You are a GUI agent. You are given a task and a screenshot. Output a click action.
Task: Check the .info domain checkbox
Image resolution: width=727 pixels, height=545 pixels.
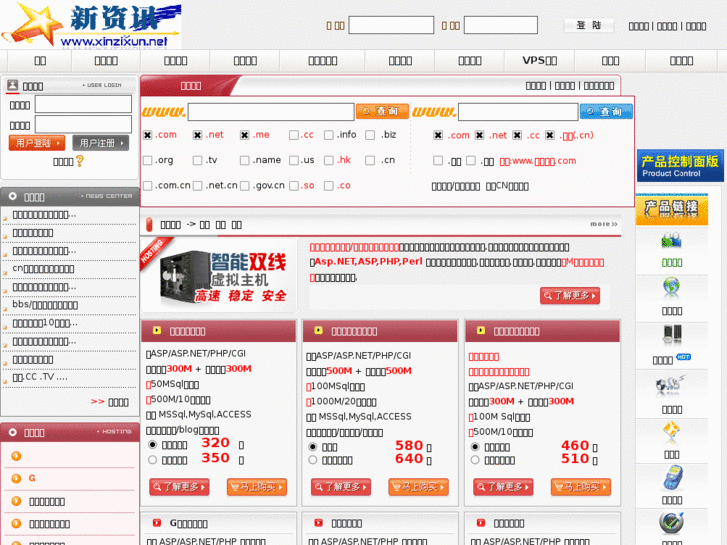tap(329, 135)
